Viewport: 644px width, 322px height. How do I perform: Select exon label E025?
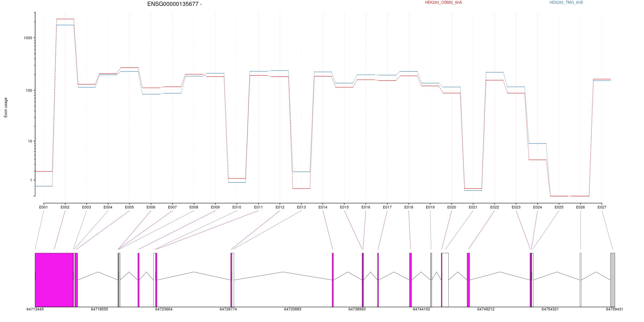(559, 207)
